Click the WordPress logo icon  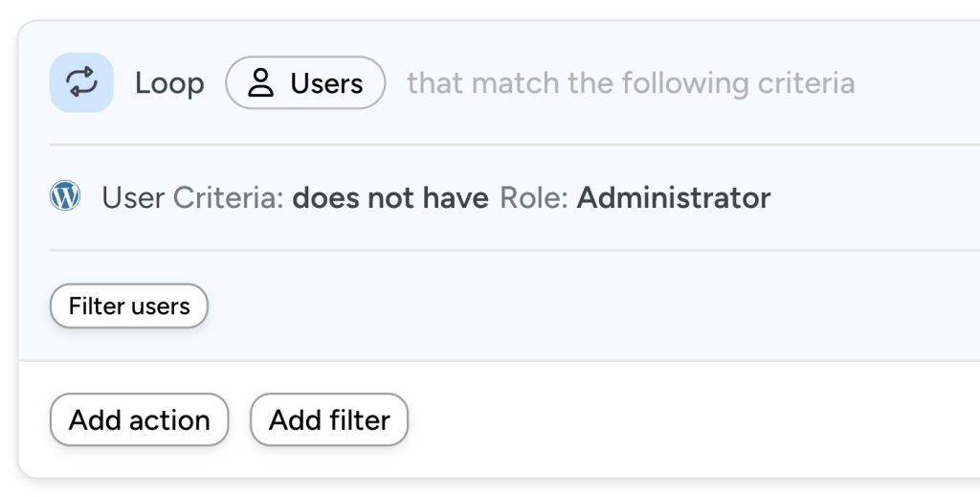(65, 196)
